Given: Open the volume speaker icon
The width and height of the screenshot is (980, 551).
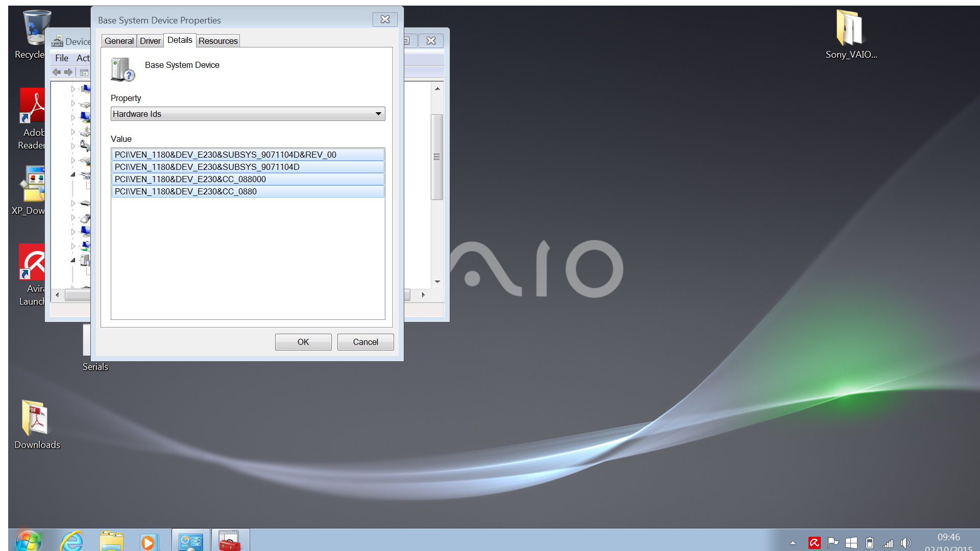Looking at the screenshot, I should click(x=906, y=543).
